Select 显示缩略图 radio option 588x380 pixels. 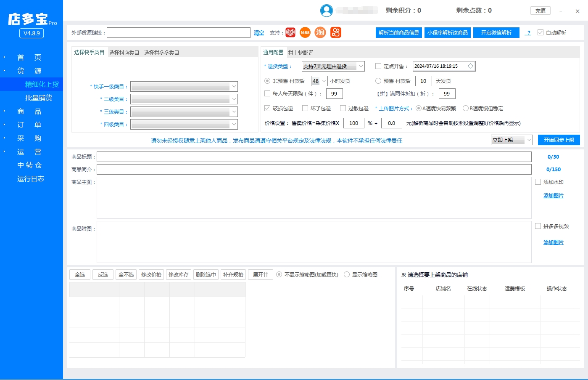pos(347,274)
